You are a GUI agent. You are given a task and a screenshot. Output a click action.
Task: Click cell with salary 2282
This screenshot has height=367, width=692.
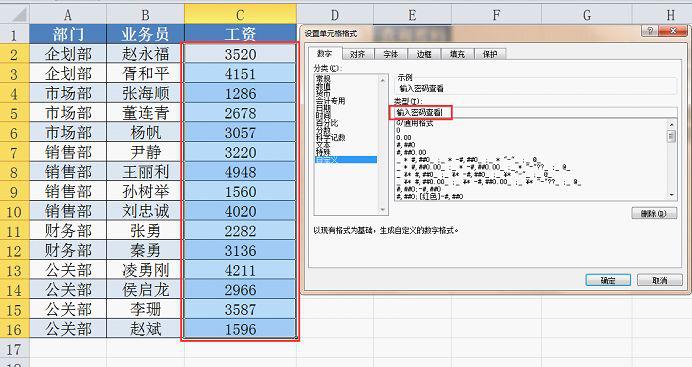click(240, 230)
